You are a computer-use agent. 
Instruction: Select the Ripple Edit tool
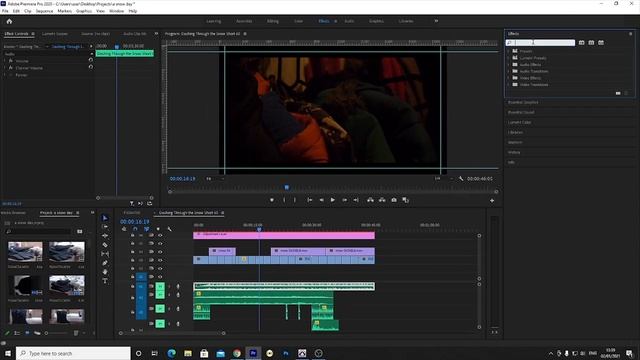click(105, 236)
